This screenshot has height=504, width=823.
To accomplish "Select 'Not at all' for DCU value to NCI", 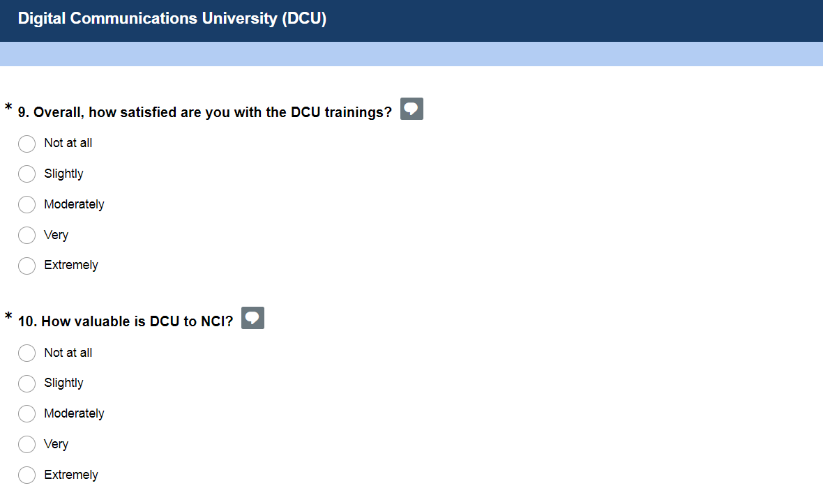I will tap(27, 353).
